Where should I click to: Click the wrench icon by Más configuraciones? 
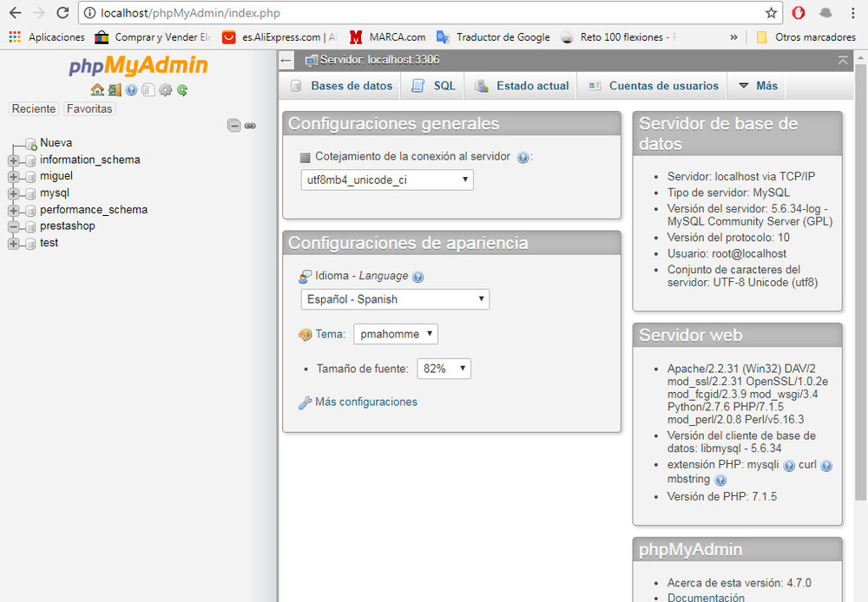pyautogui.click(x=305, y=402)
